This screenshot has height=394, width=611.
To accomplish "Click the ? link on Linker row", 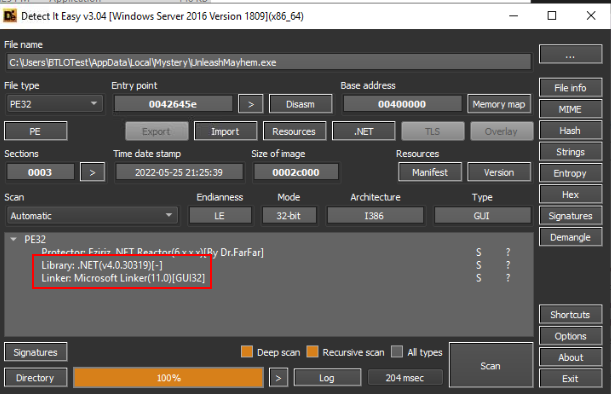I will [x=508, y=278].
